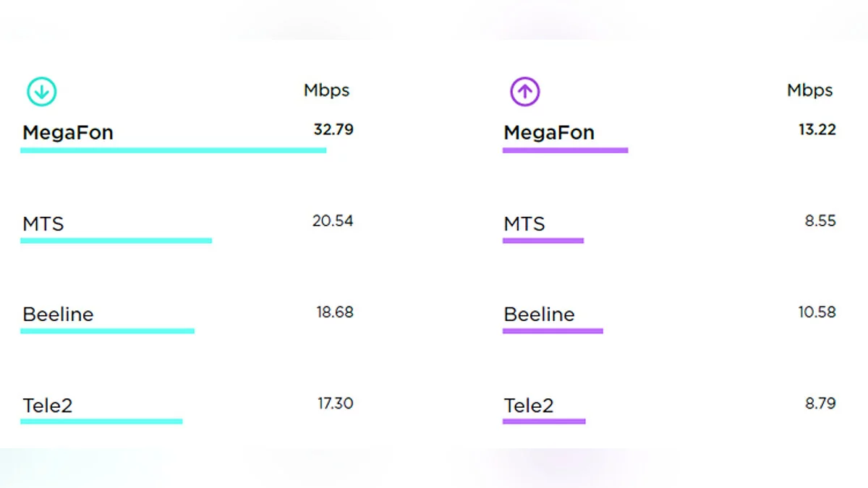This screenshot has height=488, width=868.
Task: Click the 13.22 upload speed value
Action: click(817, 130)
